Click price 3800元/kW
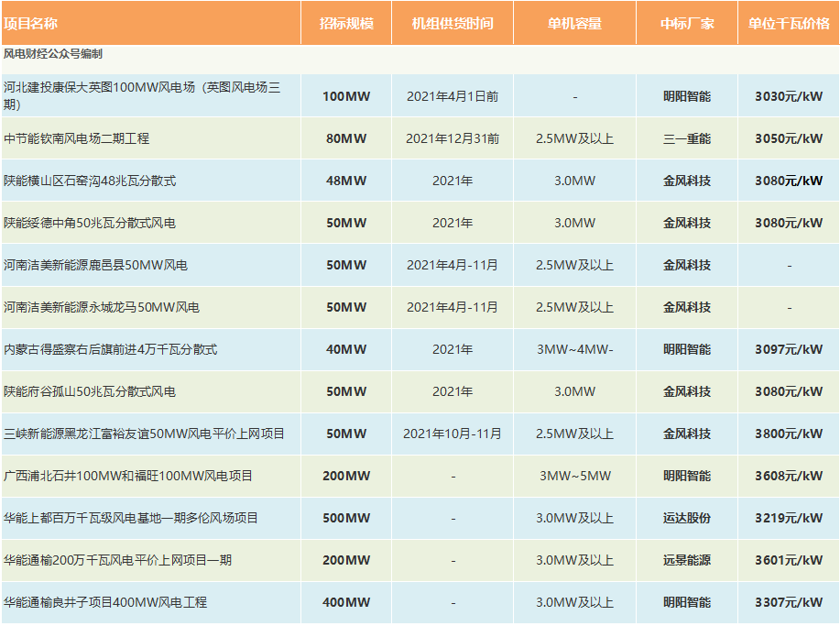 (789, 434)
